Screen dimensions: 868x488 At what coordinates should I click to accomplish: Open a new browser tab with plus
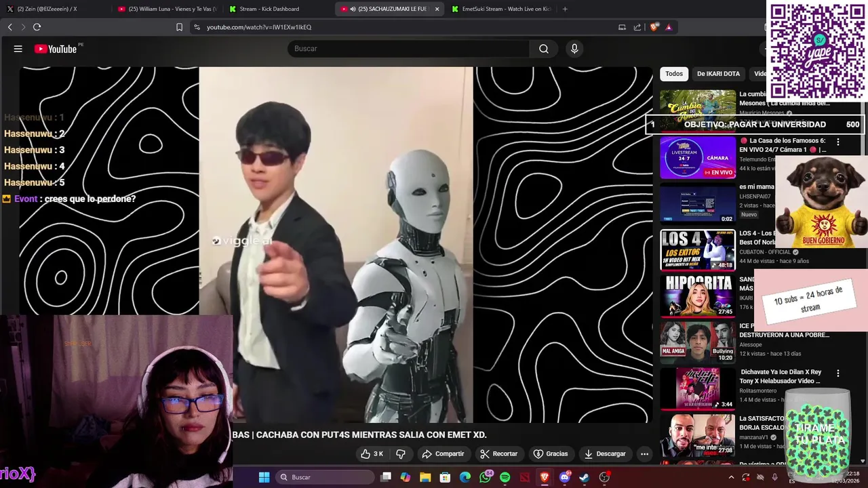click(x=565, y=9)
